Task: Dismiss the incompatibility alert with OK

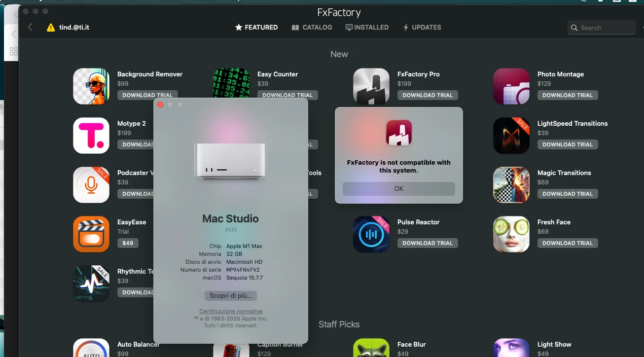Action: tap(399, 189)
